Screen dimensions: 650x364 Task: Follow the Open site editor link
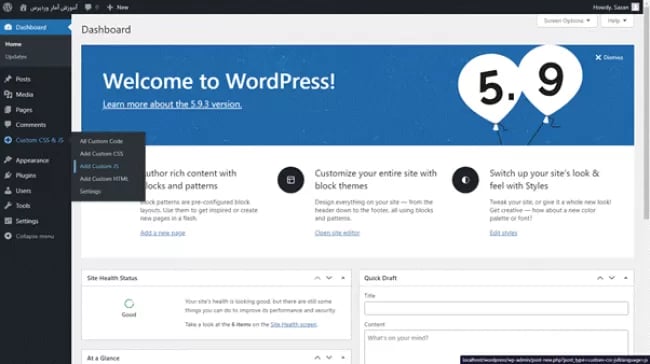tap(337, 233)
